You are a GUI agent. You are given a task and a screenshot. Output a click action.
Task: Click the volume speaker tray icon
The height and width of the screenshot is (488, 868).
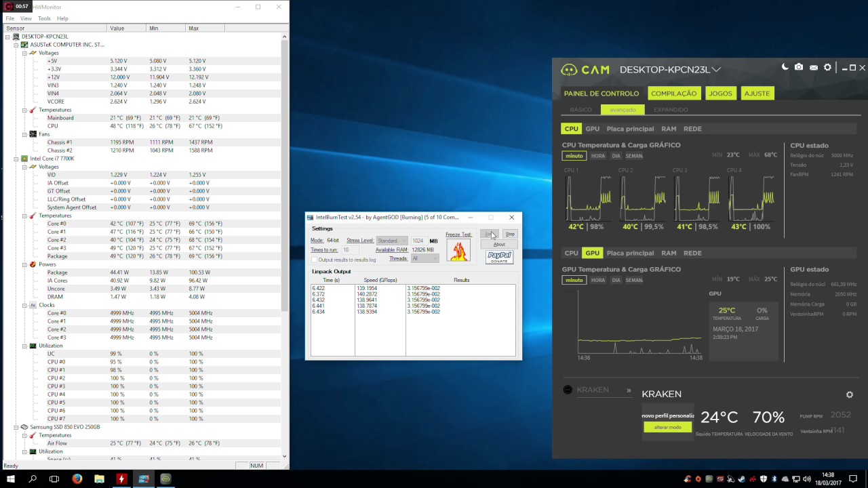(807, 479)
